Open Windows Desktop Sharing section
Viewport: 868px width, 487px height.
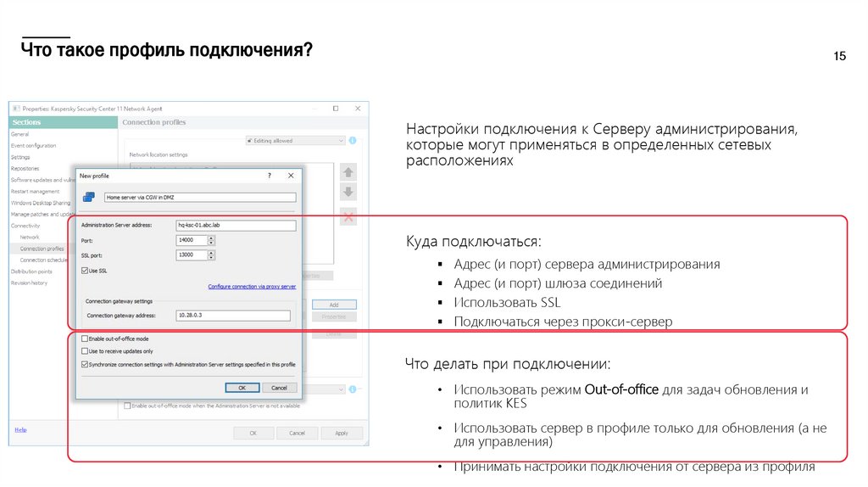tap(41, 203)
